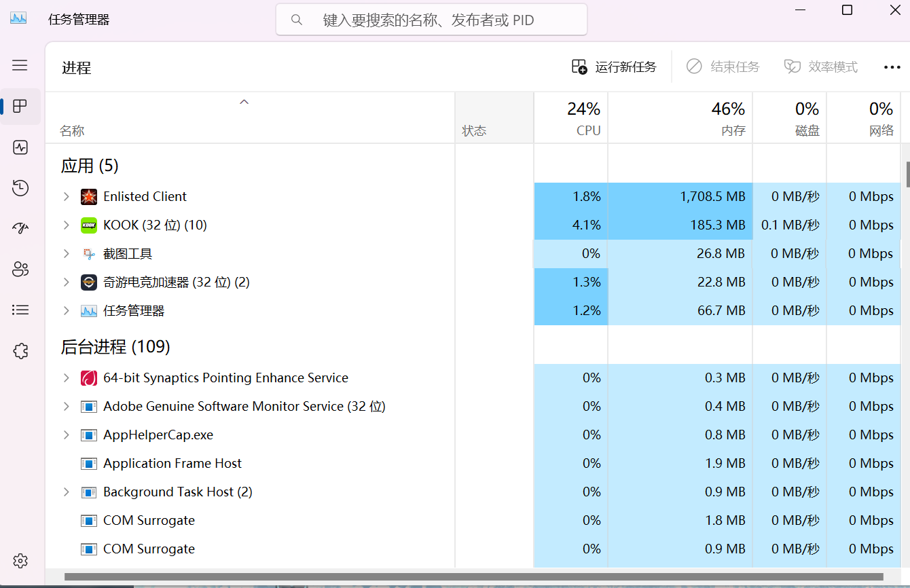Image resolution: width=910 pixels, height=588 pixels.
Task: Open Task Manager settings gear
Action: coord(20,561)
